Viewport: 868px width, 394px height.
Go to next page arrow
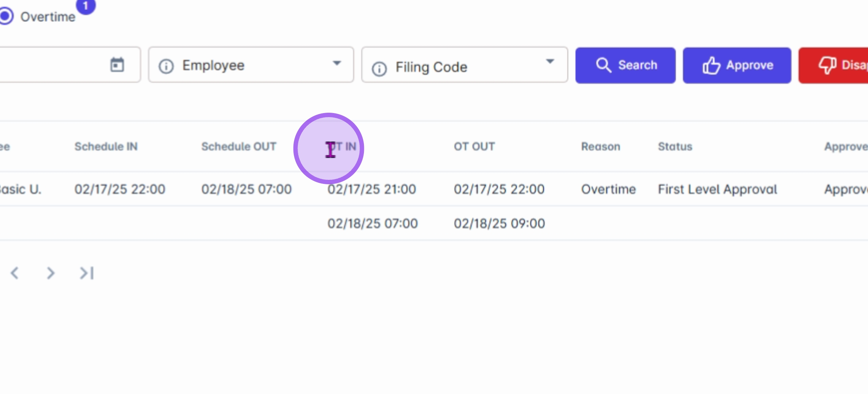tap(51, 273)
